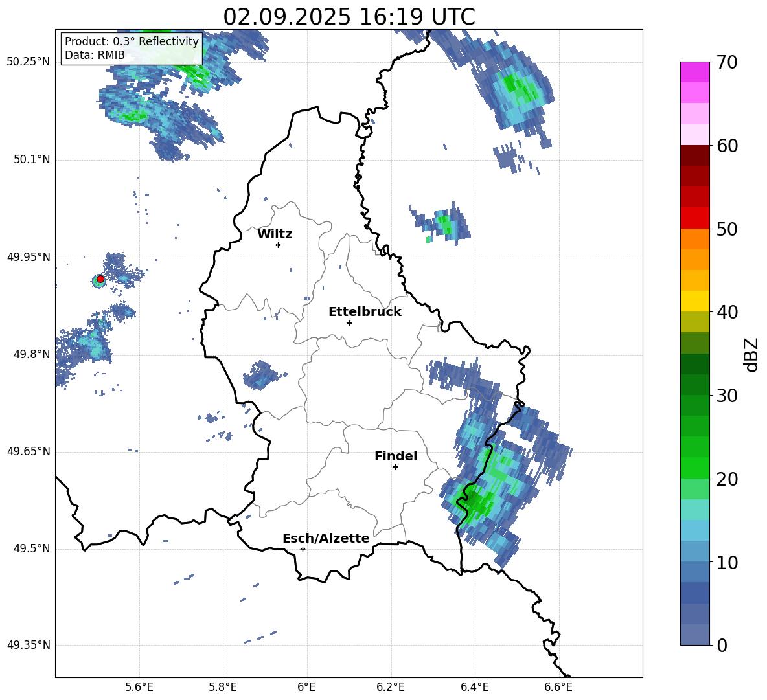Click the 6.4°E longitude label

474,687
